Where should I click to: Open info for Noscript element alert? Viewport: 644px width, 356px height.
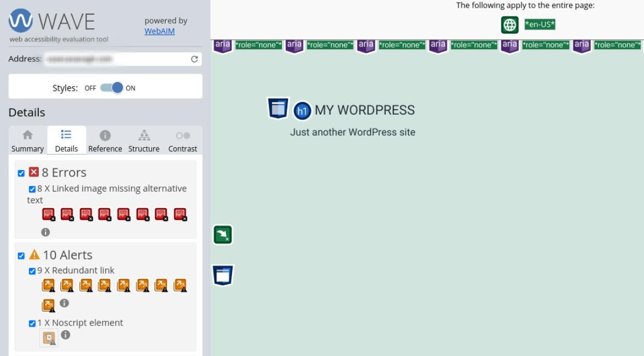click(x=65, y=335)
